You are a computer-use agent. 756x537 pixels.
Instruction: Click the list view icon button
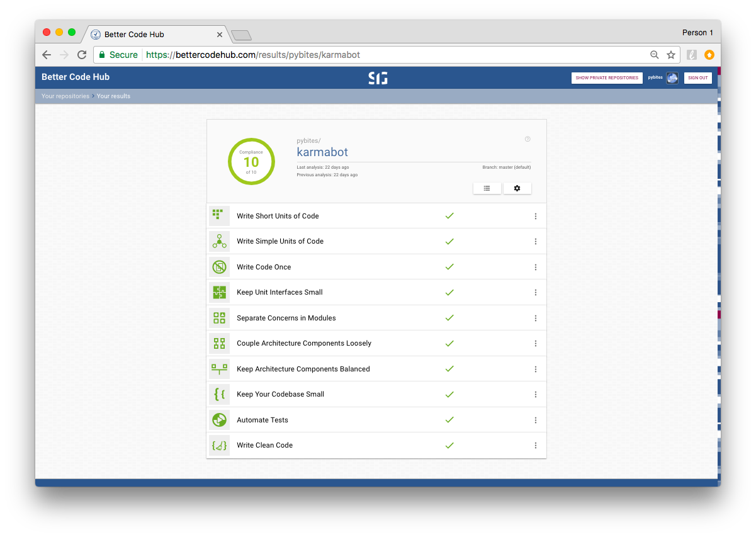[487, 188]
